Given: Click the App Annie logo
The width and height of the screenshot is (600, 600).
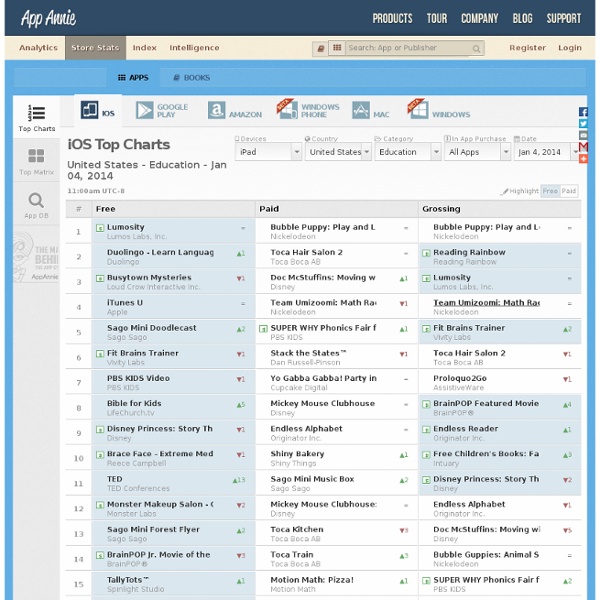Looking at the screenshot, I should point(49,18).
